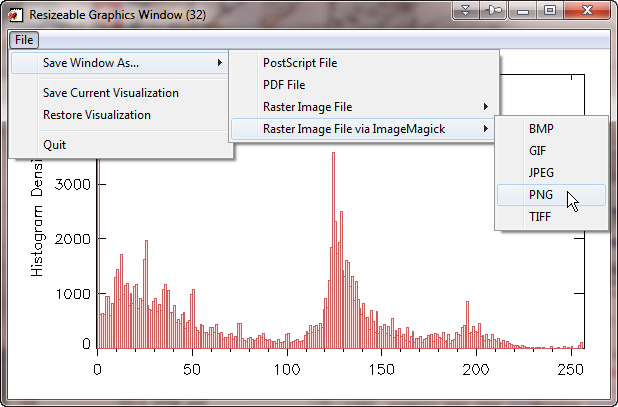
Task: Click the x-axis label 100
Action: (x=288, y=370)
